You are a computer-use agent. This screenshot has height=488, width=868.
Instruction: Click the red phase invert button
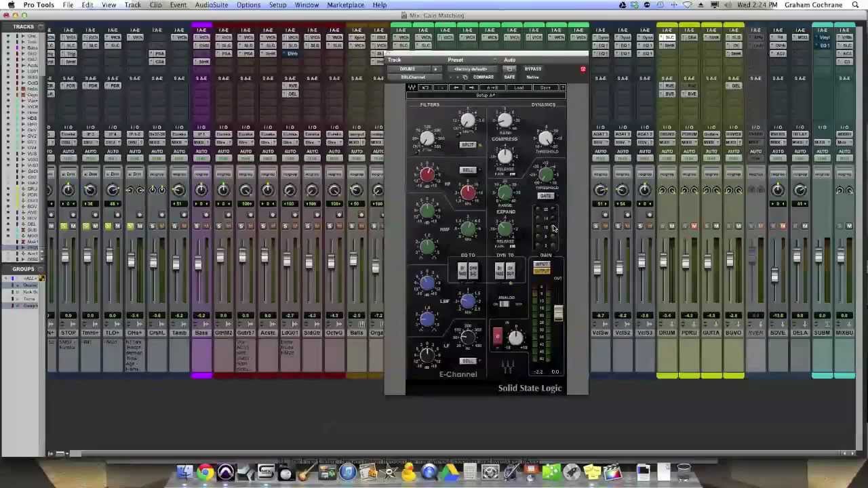(x=497, y=336)
